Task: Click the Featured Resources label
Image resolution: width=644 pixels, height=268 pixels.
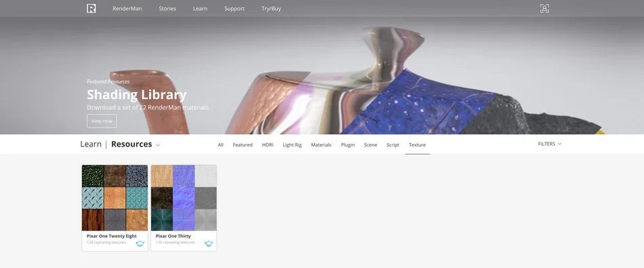Action: pyautogui.click(x=108, y=81)
